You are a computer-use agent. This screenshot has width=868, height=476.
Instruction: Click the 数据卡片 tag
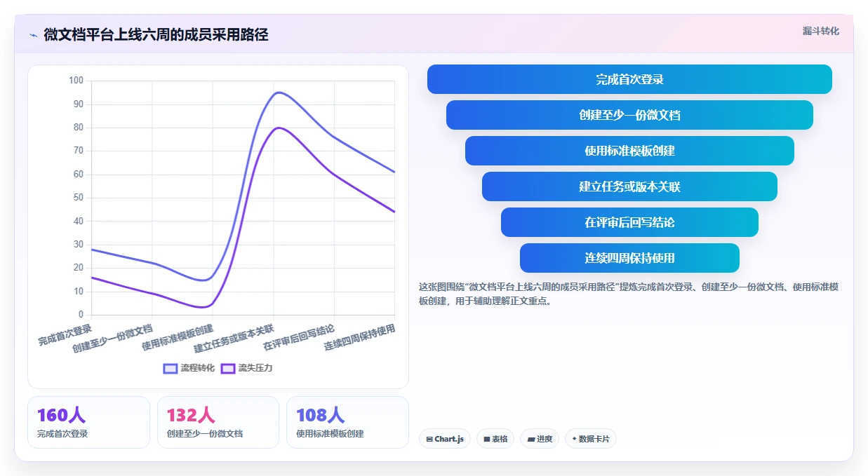pos(591,439)
